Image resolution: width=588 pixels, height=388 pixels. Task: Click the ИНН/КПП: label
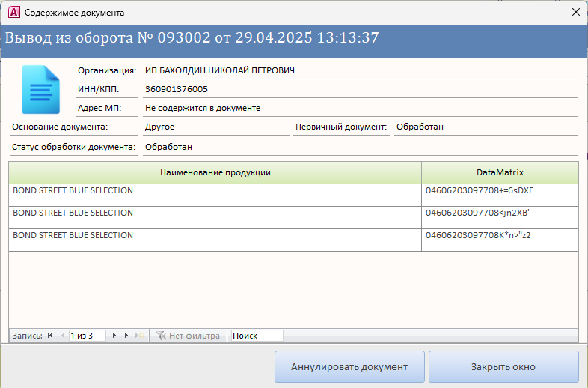tap(98, 89)
